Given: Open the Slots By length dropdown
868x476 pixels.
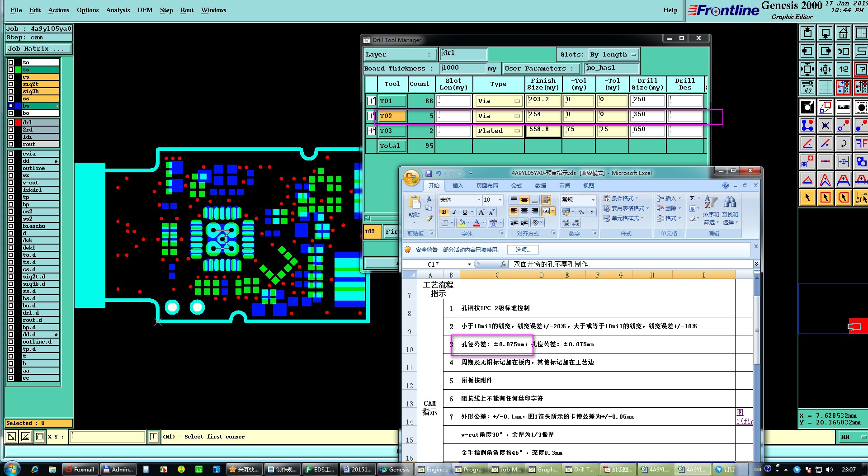Looking at the screenshot, I should point(613,55).
